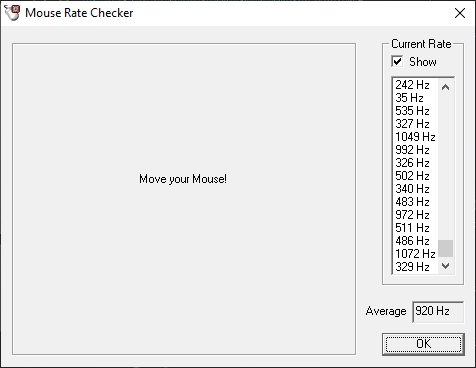The width and height of the screenshot is (476, 368).
Task: Select the 972 Hz entry
Action: point(416,215)
